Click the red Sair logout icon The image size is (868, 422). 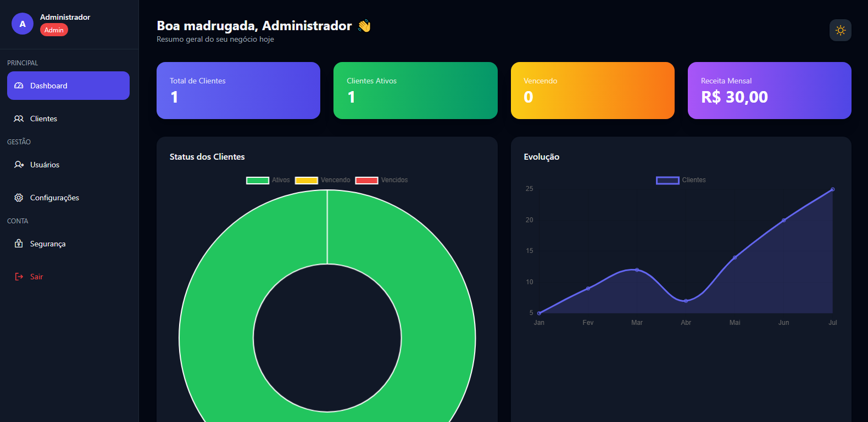click(x=19, y=277)
